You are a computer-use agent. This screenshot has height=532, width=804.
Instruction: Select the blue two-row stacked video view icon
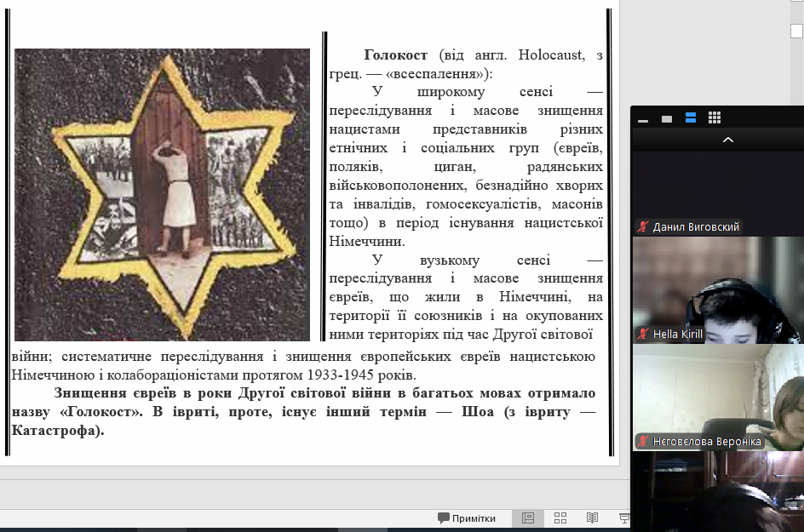691,117
